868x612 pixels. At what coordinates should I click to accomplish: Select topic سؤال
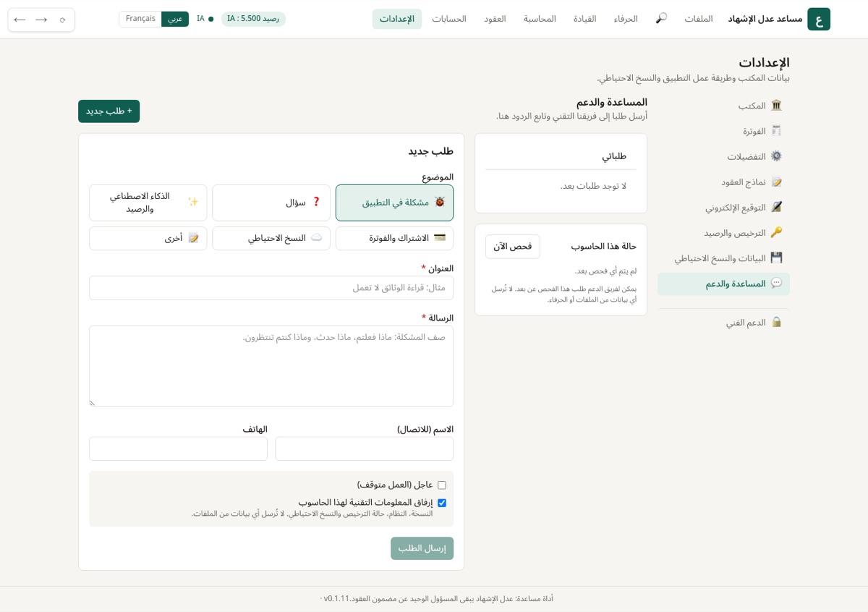(271, 203)
